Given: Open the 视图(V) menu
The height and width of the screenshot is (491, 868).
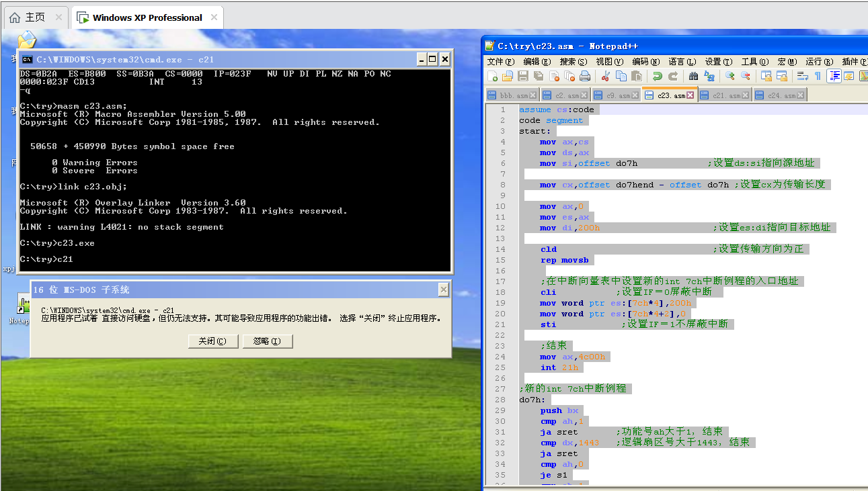Looking at the screenshot, I should 609,61.
